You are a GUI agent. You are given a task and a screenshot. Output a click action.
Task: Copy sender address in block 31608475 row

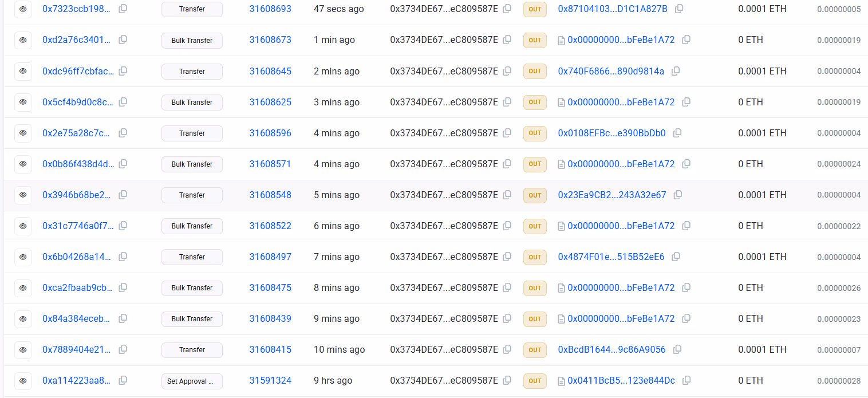tap(507, 287)
